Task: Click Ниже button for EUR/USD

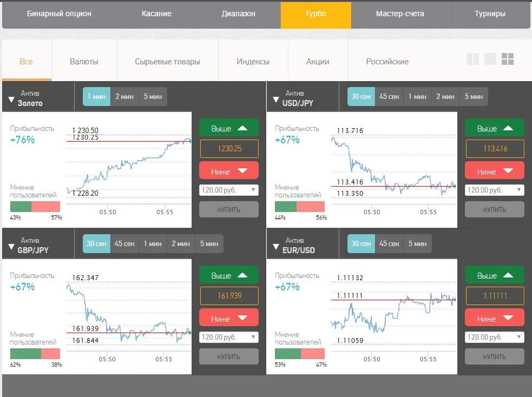Action: coord(494,318)
